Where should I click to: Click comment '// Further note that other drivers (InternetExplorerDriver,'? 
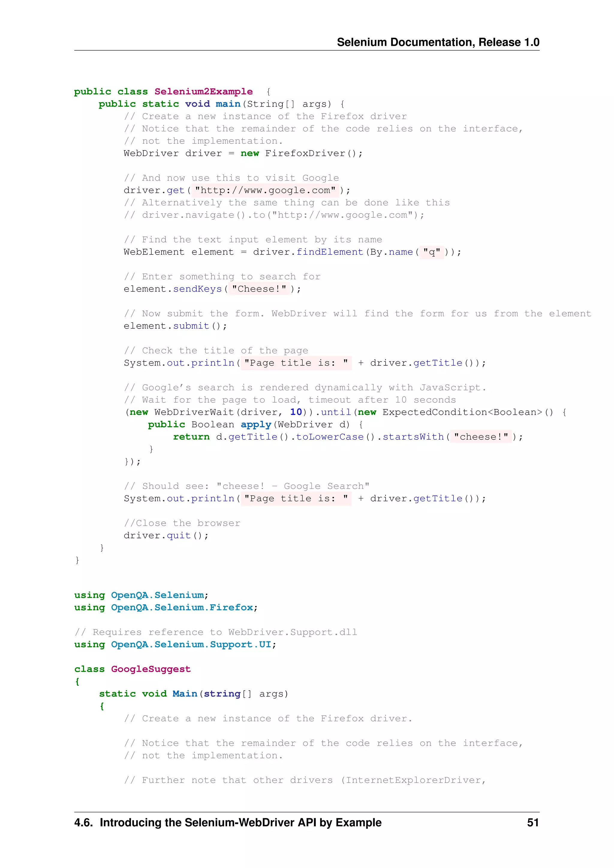[305, 780]
